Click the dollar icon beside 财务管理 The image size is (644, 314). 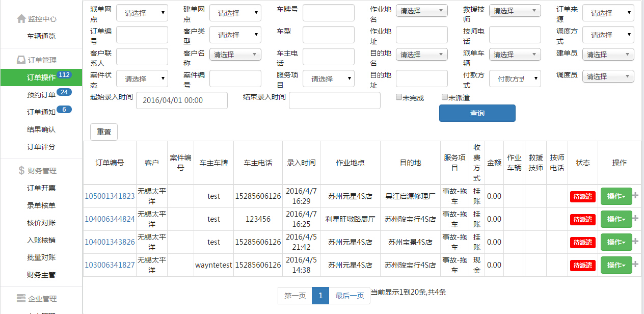(x=21, y=171)
